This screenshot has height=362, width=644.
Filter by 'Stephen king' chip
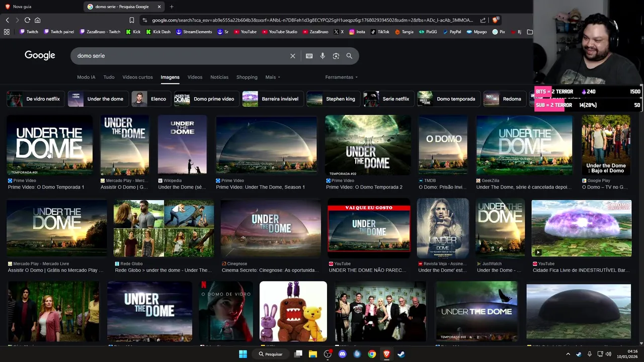(x=333, y=99)
